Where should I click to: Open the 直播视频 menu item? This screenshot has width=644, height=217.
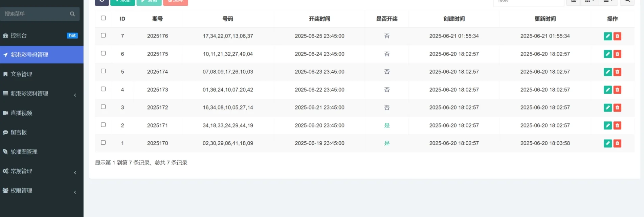[21, 113]
